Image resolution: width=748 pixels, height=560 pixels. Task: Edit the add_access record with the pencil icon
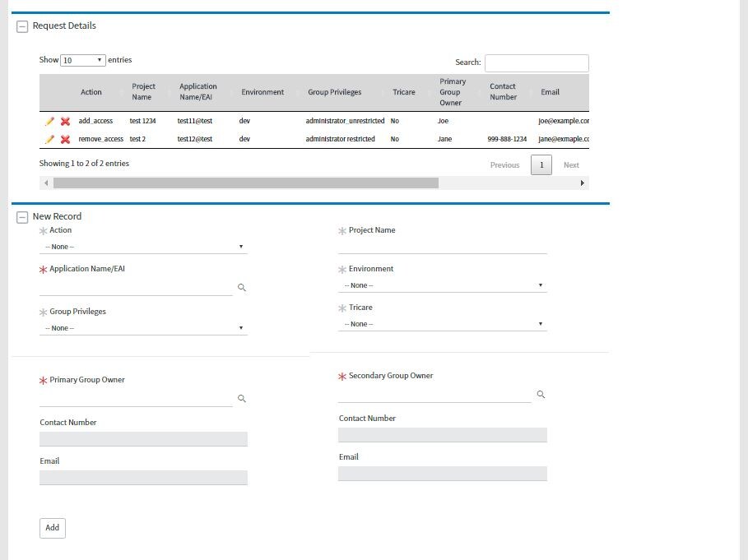point(49,121)
